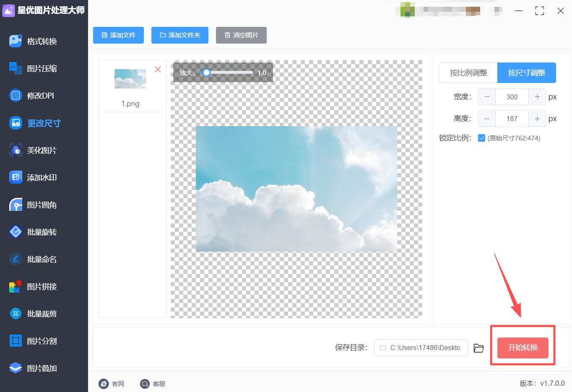Click the 1.png file name
The height and width of the screenshot is (392, 572).
(x=130, y=104)
